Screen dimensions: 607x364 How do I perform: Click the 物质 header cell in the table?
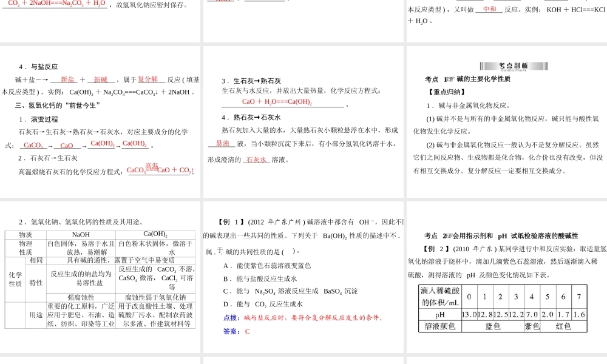[x=25, y=235]
